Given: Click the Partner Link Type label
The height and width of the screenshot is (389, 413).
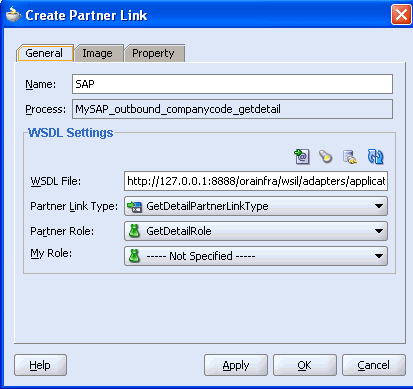Looking at the screenshot, I should point(74,206).
